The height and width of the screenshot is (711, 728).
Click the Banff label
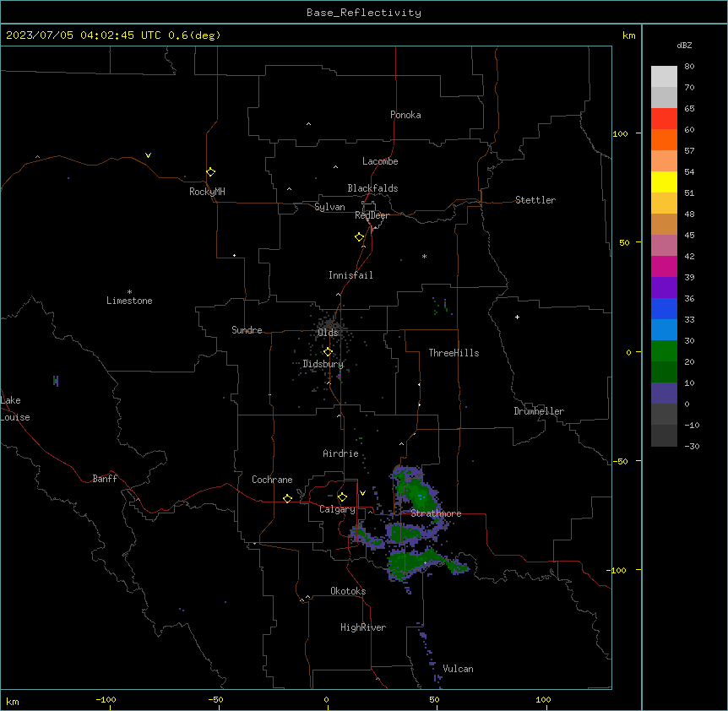pos(105,479)
